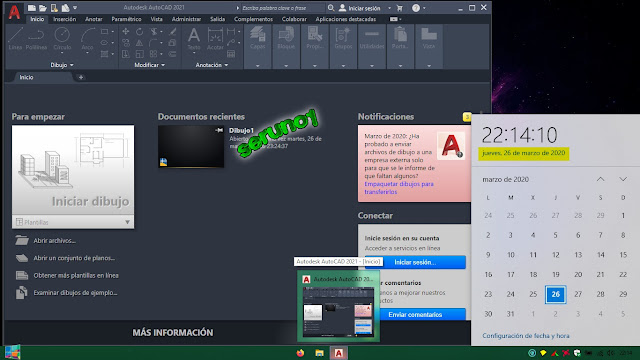Open the Salida ribbon tab
Viewport: 640px width, 360px height.
217,19
